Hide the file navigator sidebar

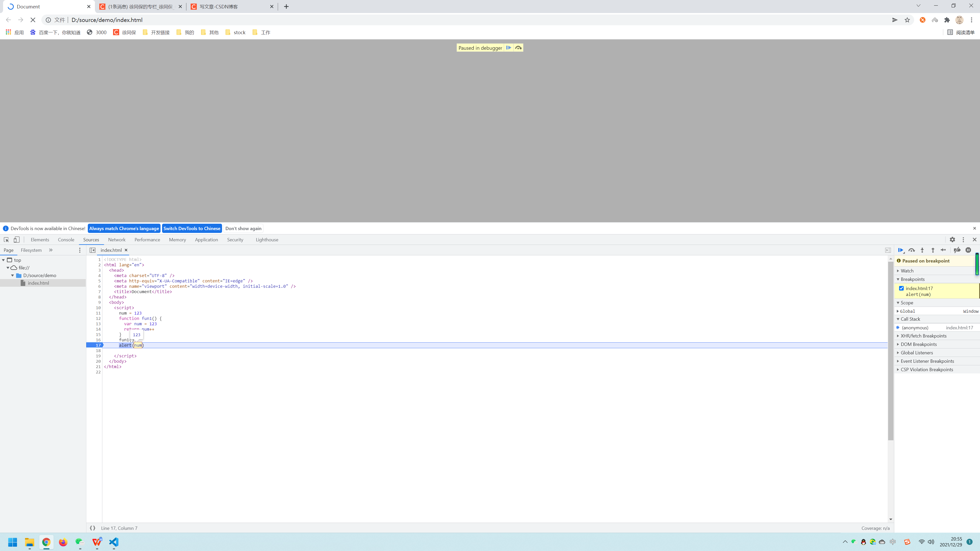[92, 250]
